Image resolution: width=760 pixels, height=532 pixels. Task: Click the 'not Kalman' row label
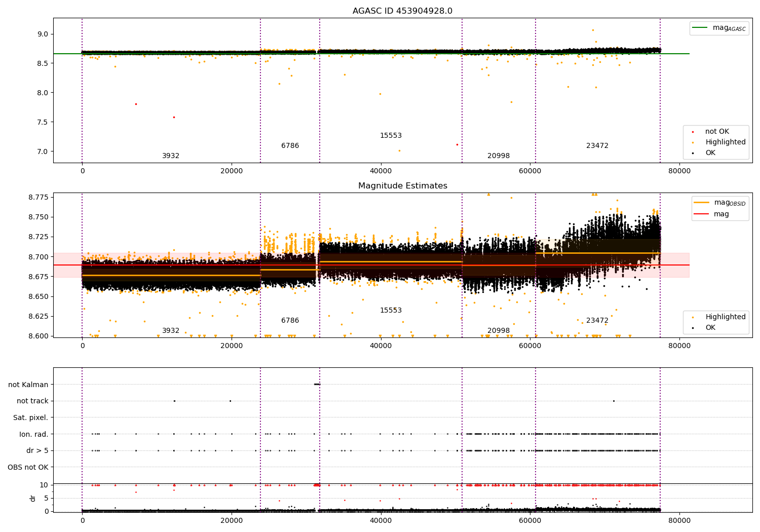pyautogui.click(x=28, y=385)
